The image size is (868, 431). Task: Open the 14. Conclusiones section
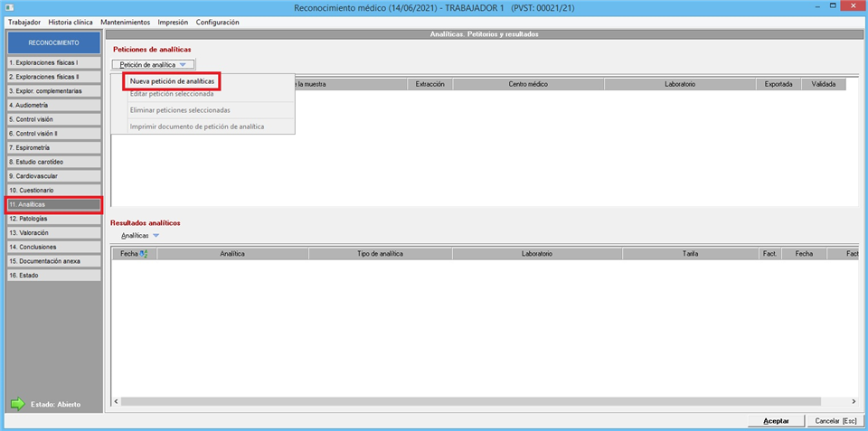53,247
